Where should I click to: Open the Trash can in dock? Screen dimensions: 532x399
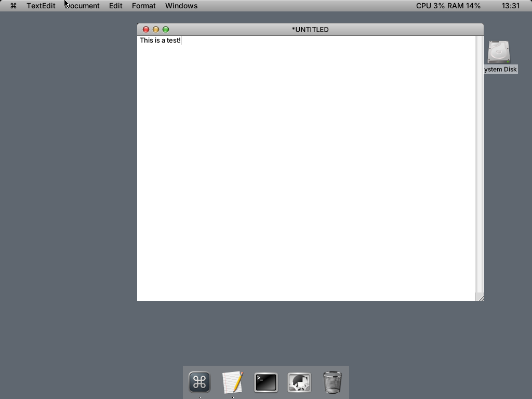point(332,382)
